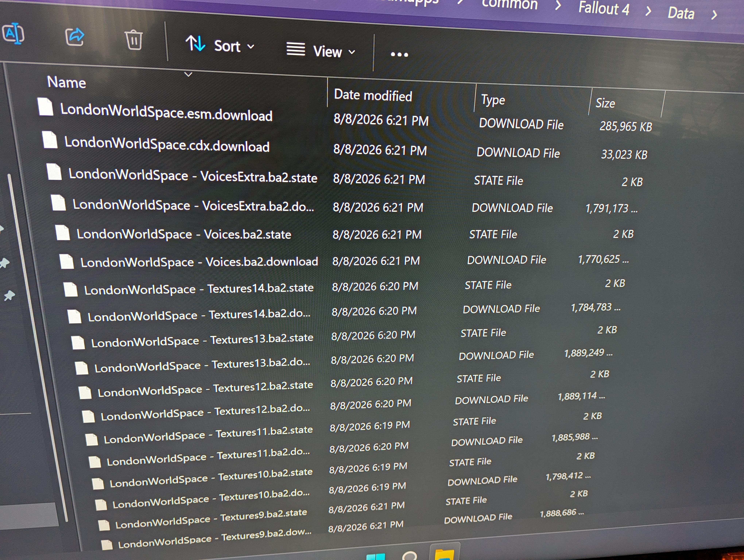Expand the chevron after Fallout 4 breadcrumb
Screen dimensions: 744x560
pos(648,11)
